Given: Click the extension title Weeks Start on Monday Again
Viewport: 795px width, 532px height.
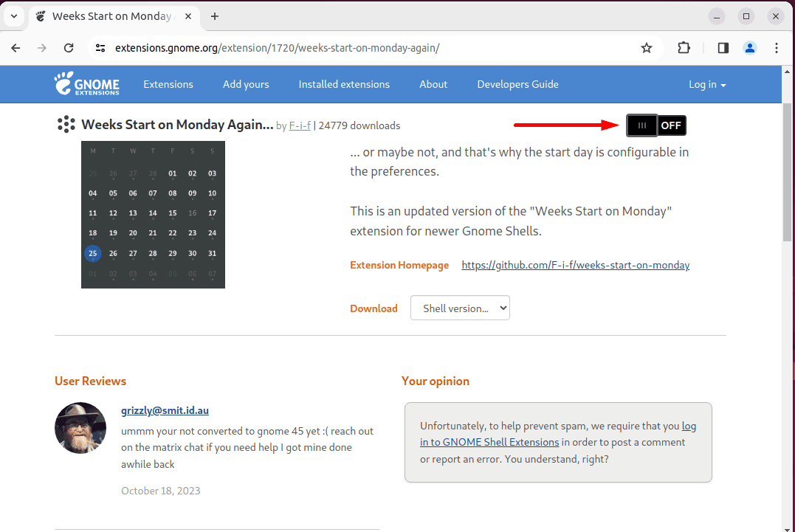Looking at the screenshot, I should point(177,125).
